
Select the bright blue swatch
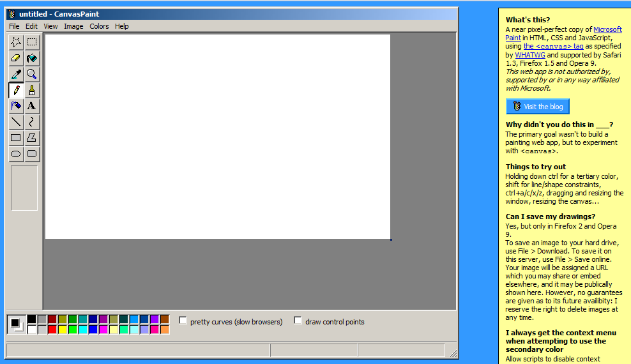point(93,330)
